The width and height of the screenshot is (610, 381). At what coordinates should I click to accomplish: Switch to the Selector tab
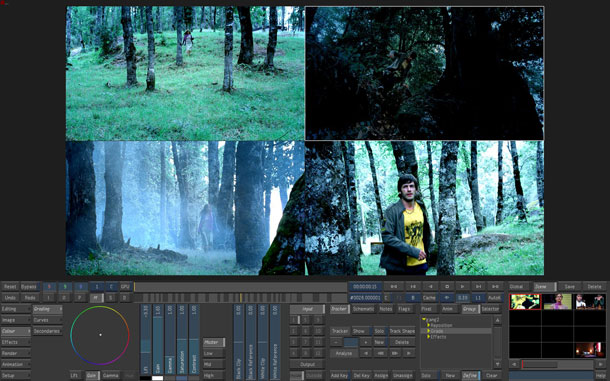(490, 309)
